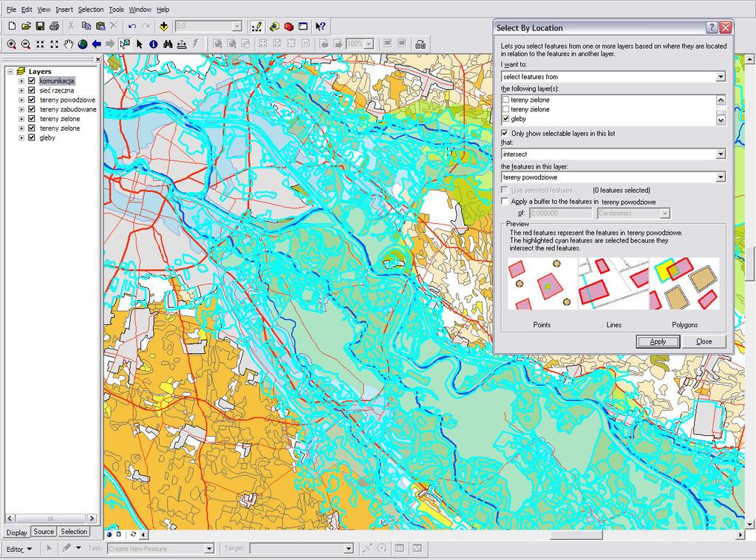
Task: Switch to Data View button below map
Action: [109, 534]
